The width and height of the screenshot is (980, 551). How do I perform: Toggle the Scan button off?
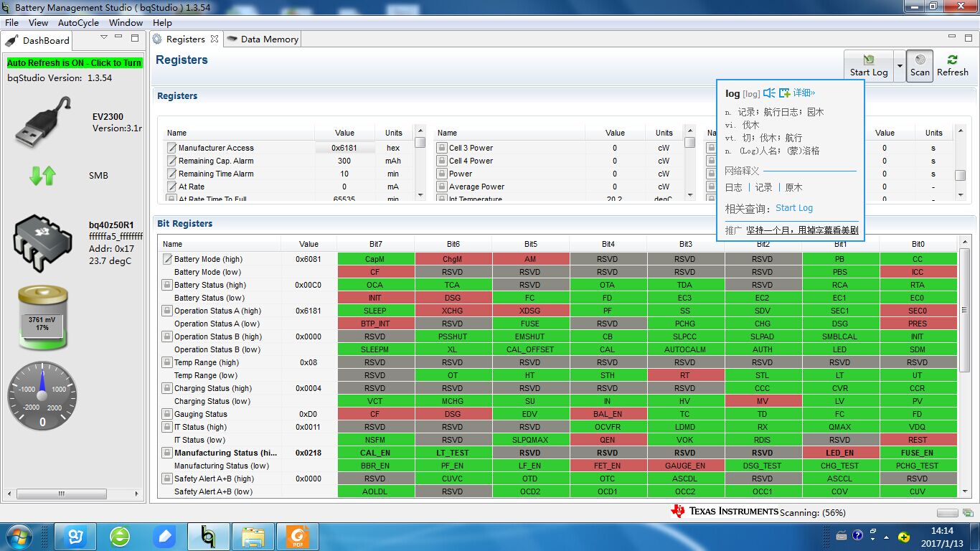pos(920,65)
